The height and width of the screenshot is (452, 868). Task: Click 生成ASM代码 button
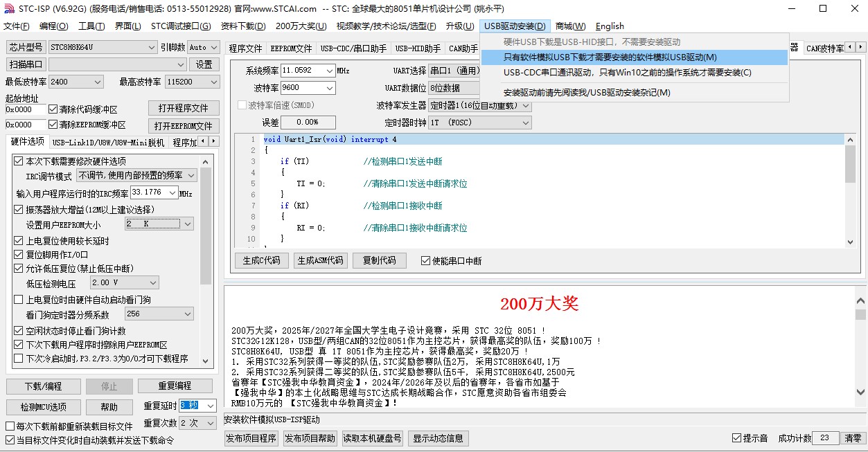click(319, 260)
